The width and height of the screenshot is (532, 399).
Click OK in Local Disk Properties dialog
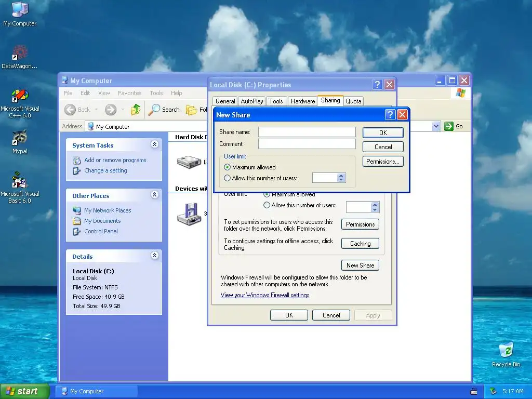click(x=289, y=315)
